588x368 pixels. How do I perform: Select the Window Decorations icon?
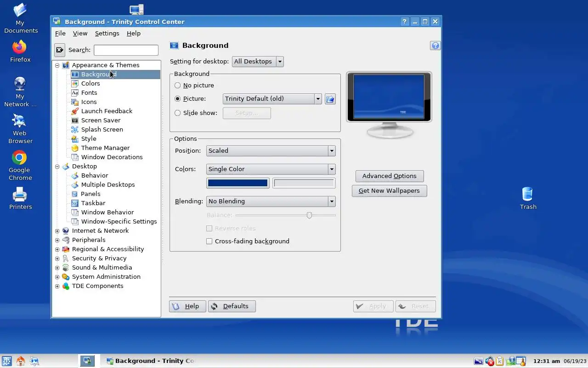coord(75,157)
